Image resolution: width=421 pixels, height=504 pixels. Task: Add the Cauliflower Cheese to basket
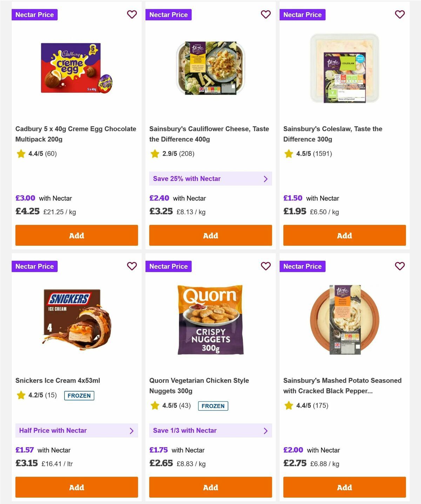click(210, 235)
